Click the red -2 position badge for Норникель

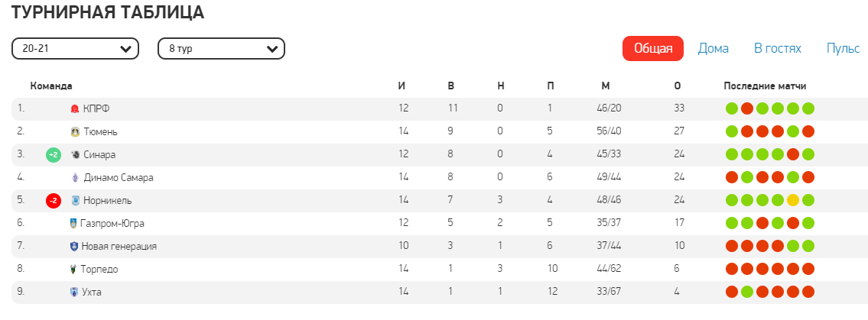click(53, 200)
